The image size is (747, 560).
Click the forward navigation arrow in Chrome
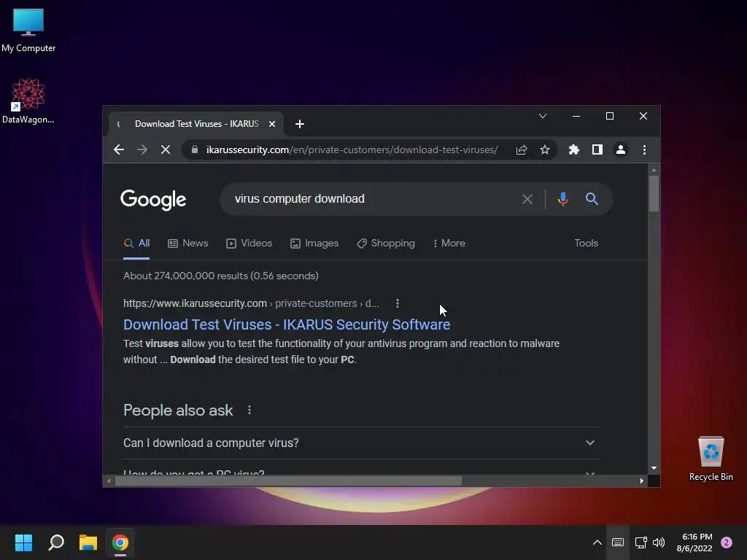[x=142, y=149]
